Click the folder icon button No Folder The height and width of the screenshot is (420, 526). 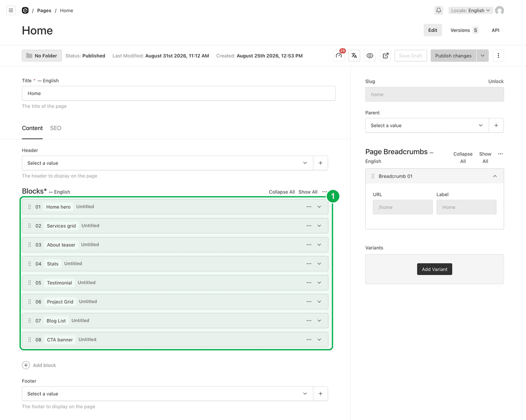(x=42, y=55)
